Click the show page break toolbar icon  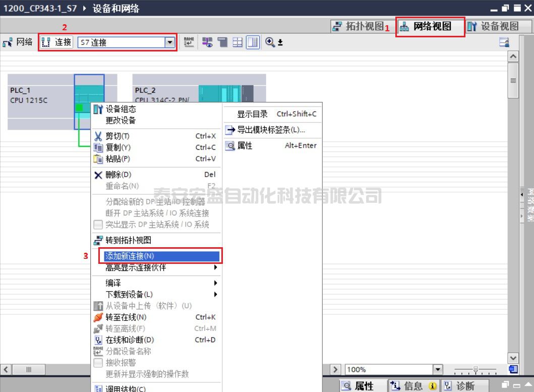coord(238,42)
